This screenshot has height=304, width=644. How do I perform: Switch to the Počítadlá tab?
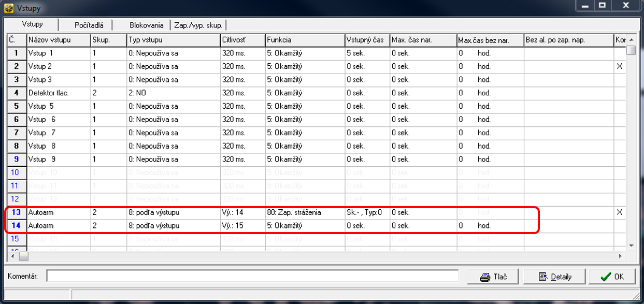(89, 25)
